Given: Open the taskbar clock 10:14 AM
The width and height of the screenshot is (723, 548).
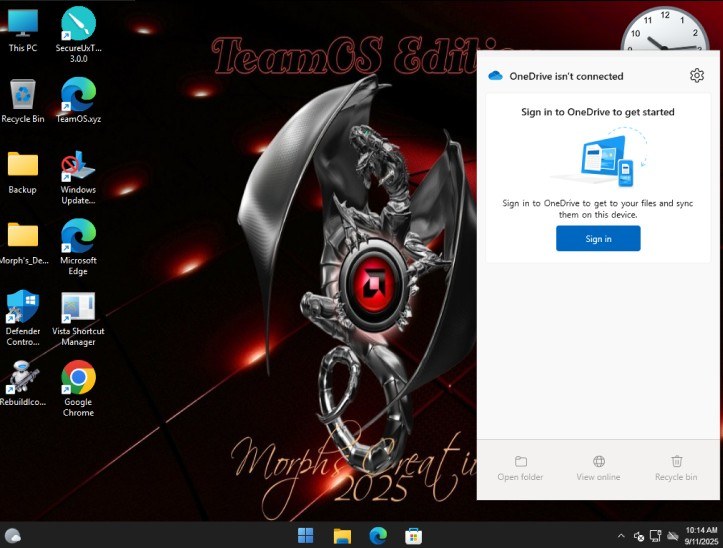Looking at the screenshot, I should (701, 536).
